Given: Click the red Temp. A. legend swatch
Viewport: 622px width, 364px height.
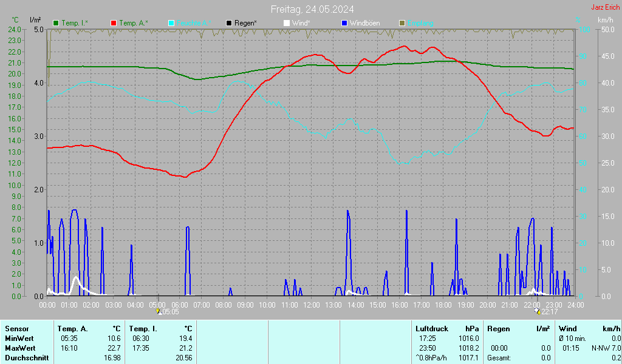Looking at the screenshot, I should [x=114, y=23].
